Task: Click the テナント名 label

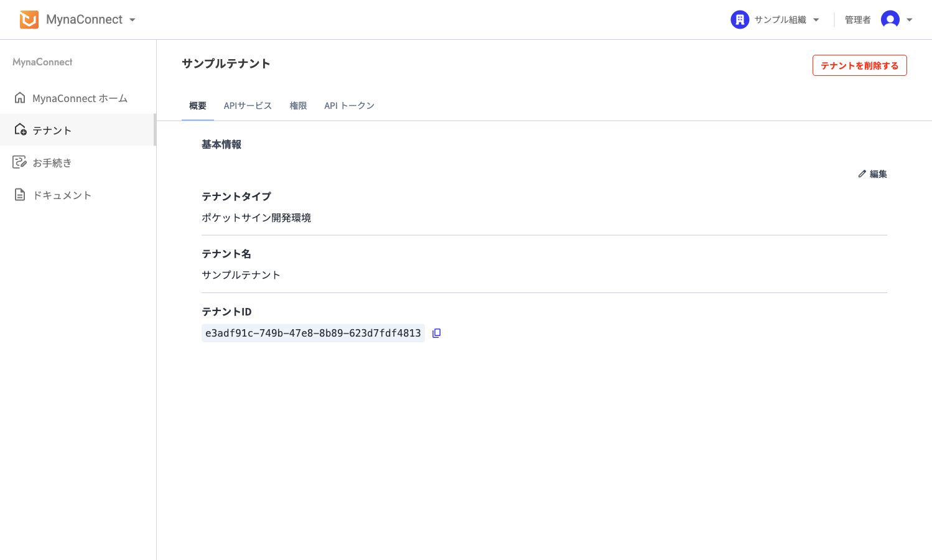Action: tap(226, 254)
